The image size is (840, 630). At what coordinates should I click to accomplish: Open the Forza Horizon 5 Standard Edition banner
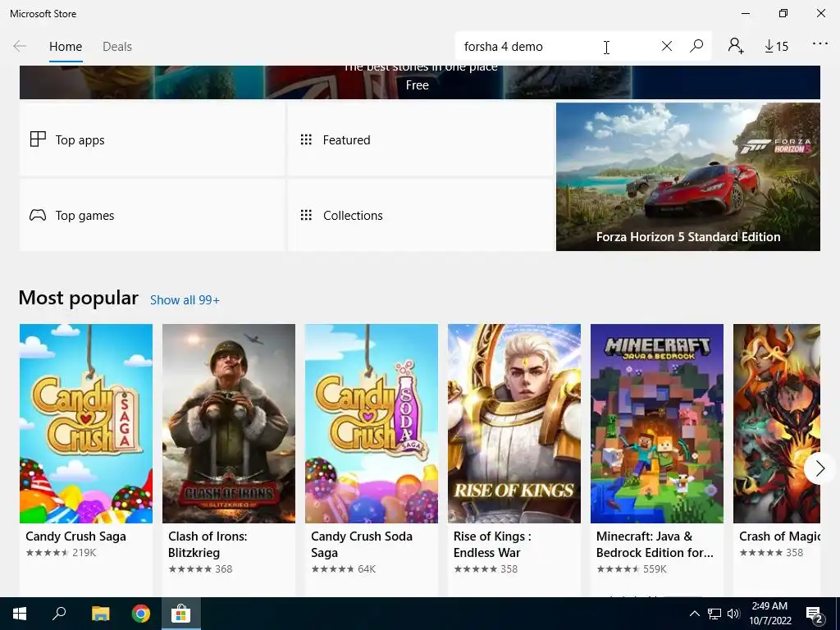click(x=688, y=177)
